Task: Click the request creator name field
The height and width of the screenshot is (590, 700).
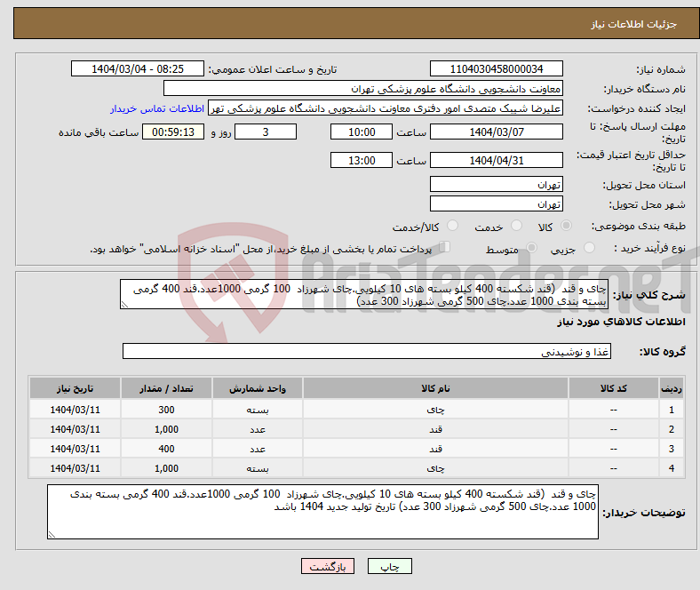Action: (x=386, y=108)
